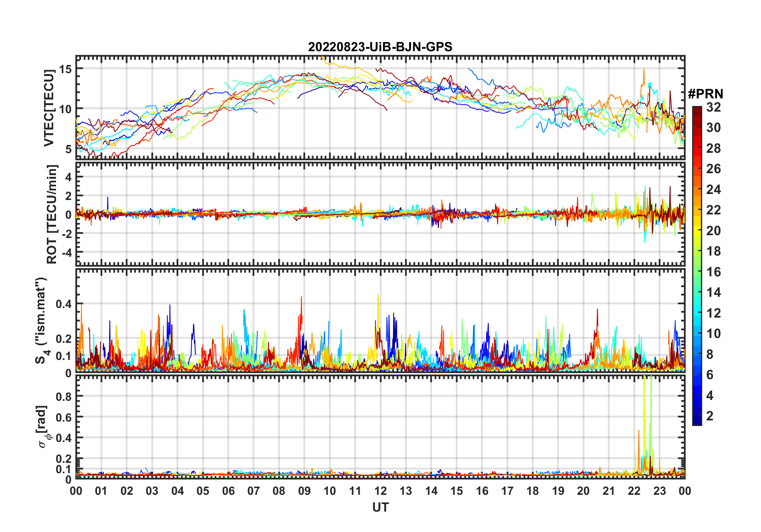
Task: Click the ROT axis tick label -2
Action: [x=67, y=234]
